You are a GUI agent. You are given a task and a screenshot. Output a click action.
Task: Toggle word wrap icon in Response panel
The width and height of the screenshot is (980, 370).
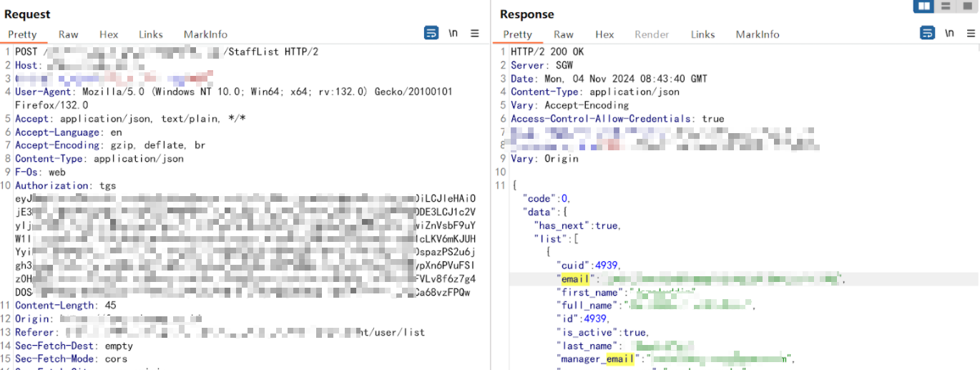927,33
